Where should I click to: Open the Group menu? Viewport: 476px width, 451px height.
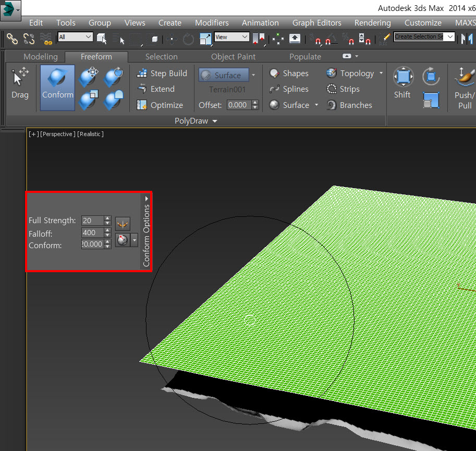[100, 23]
